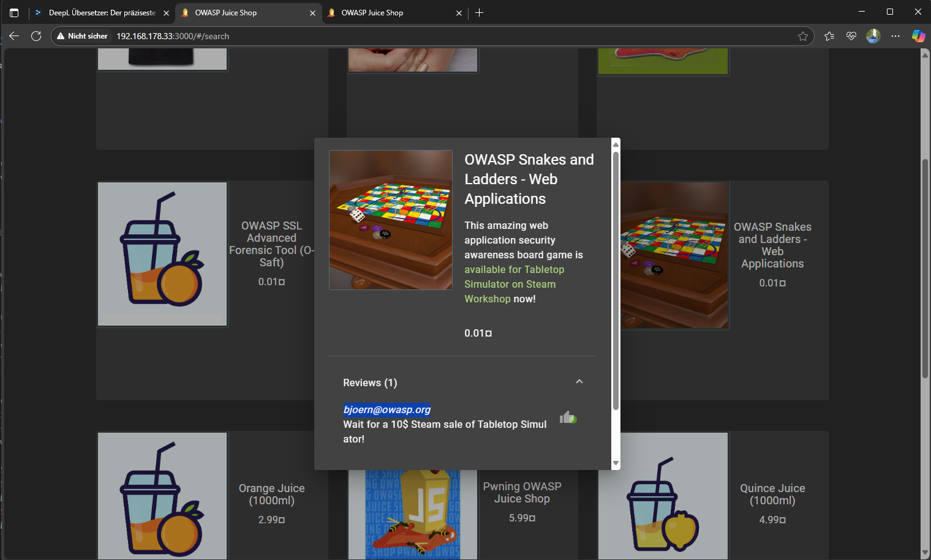This screenshot has height=560, width=931.
Task: Close the DeepL Übersetzer tab
Action: tap(166, 13)
